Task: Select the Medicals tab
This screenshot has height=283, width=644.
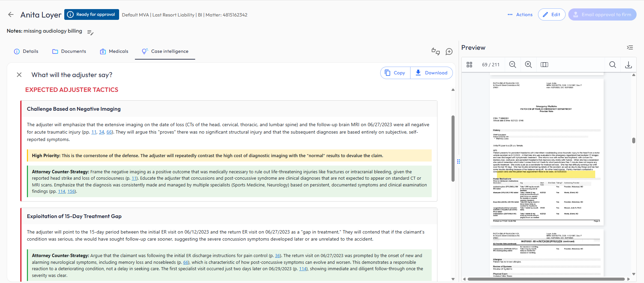Action: [114, 51]
